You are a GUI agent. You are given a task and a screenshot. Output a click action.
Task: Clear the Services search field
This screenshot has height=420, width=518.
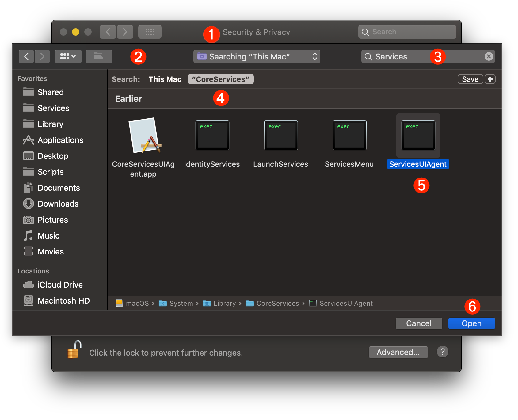click(x=489, y=56)
